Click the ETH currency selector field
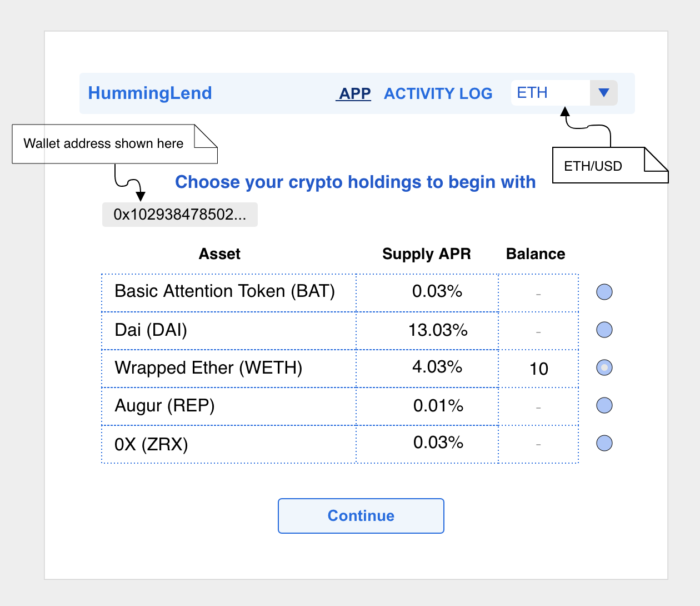This screenshot has width=700, height=606. (549, 93)
